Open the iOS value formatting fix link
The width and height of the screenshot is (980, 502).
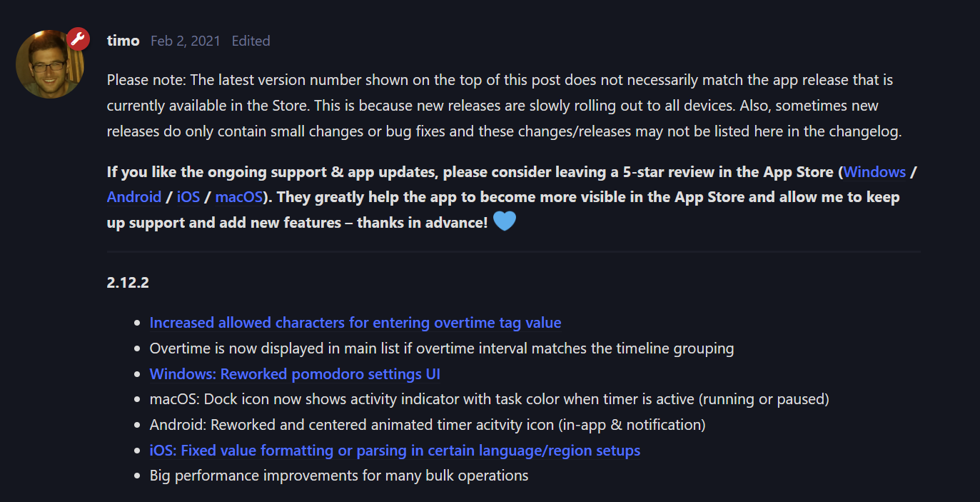(395, 451)
